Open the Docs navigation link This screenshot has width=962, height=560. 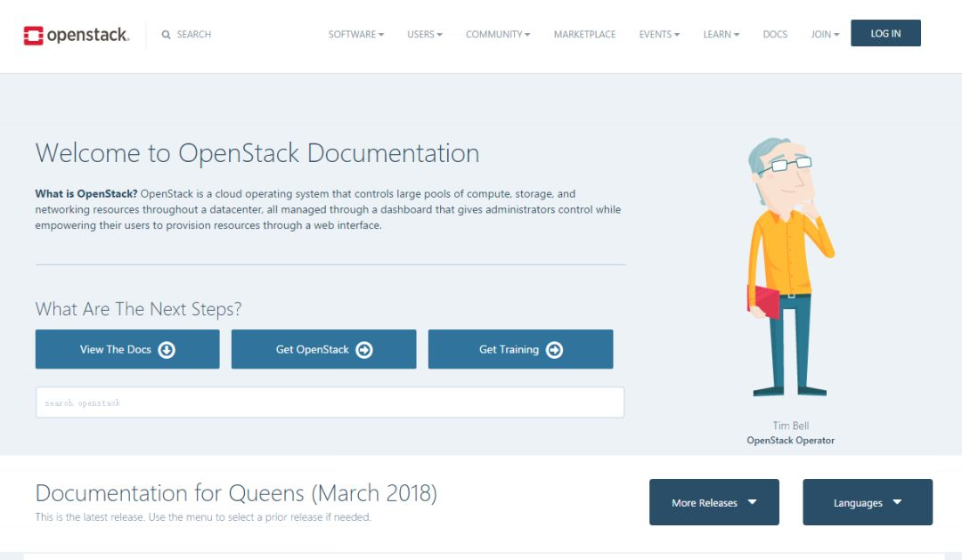775,35
